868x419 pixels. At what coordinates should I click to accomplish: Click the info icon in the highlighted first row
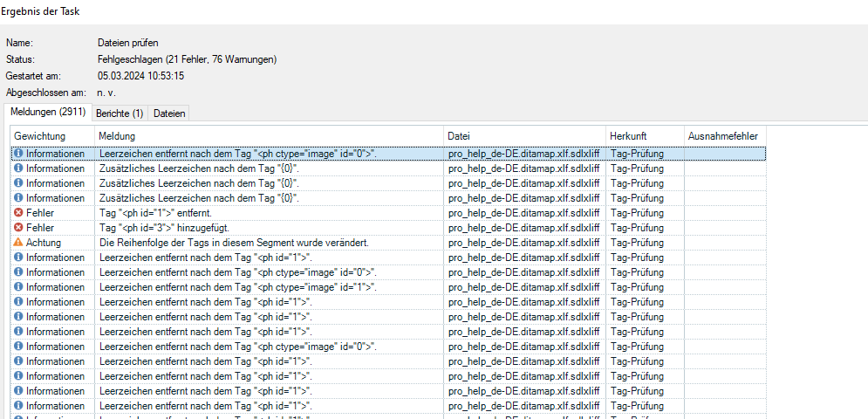pyautogui.click(x=18, y=154)
